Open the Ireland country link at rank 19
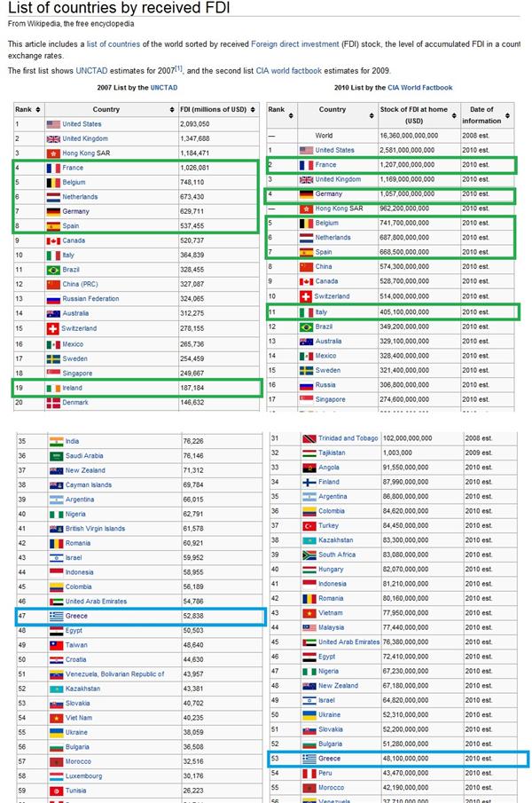Screen dimensions: 532x803 72,388
